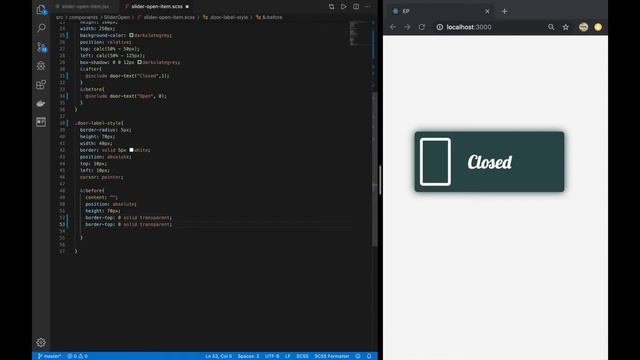Click the Run triangle icon in editor toolbar
640x360 pixels.
(344, 7)
